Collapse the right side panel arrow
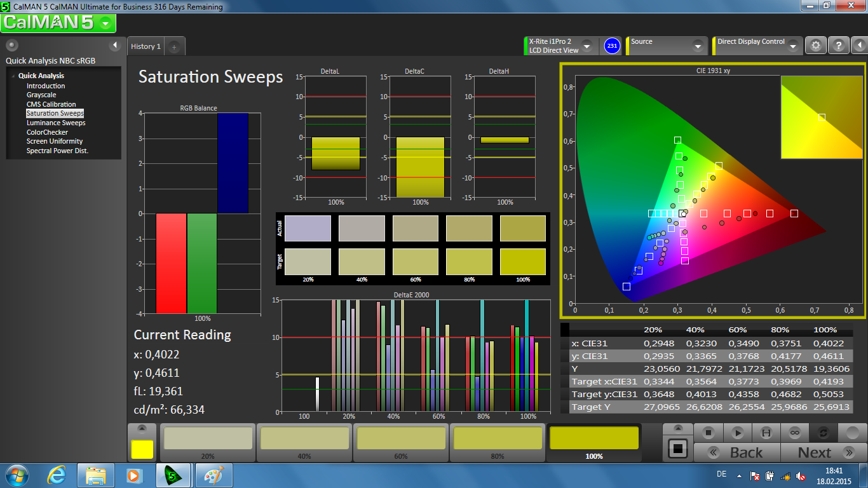Viewport: 868px width, 488px height. 858,46
